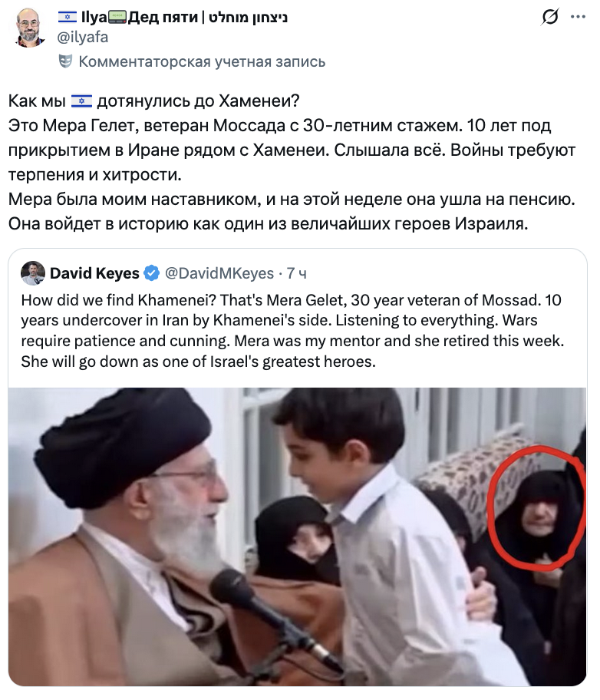Open the @DavidMKeyes handle link

[x=219, y=273]
